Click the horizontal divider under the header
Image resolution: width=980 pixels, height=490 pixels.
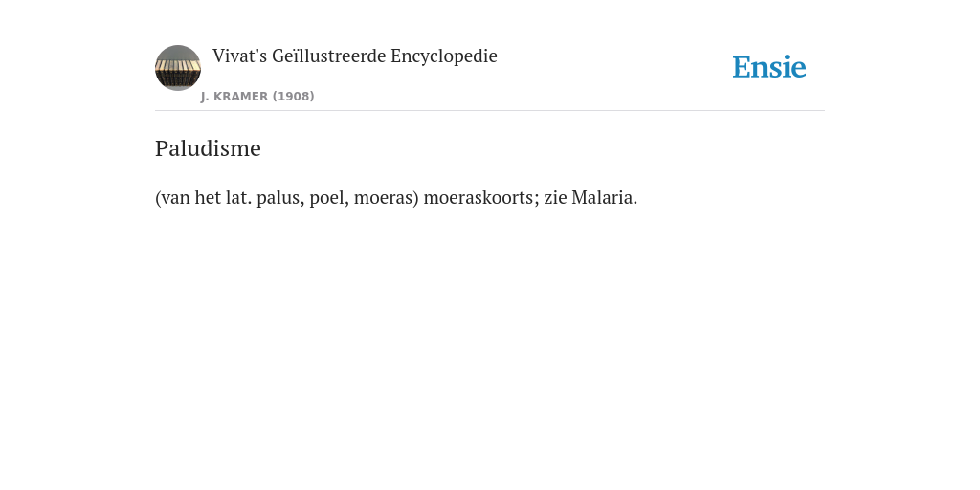[490, 111]
